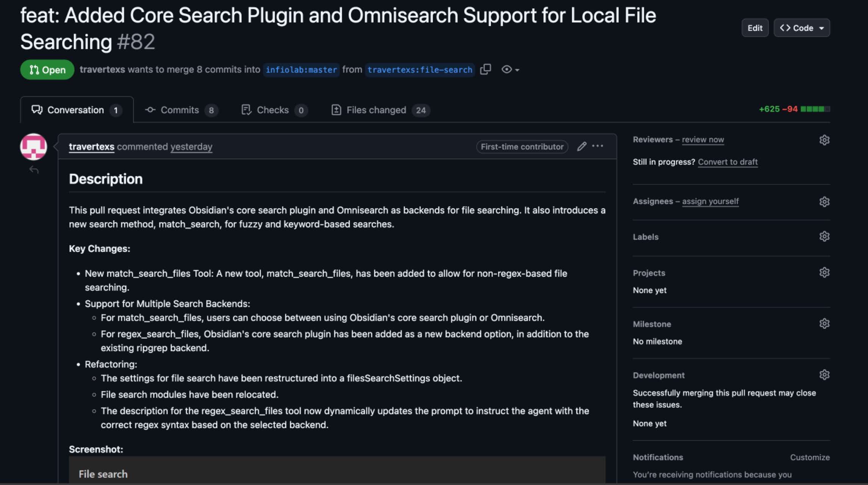Click the Edit title button
This screenshot has height=485, width=868.
(x=755, y=28)
